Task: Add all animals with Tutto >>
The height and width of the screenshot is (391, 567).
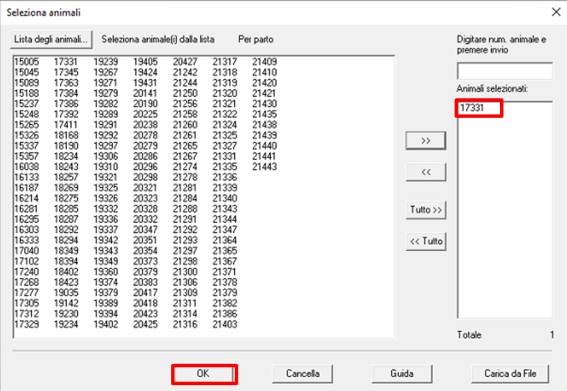Action: (426, 210)
